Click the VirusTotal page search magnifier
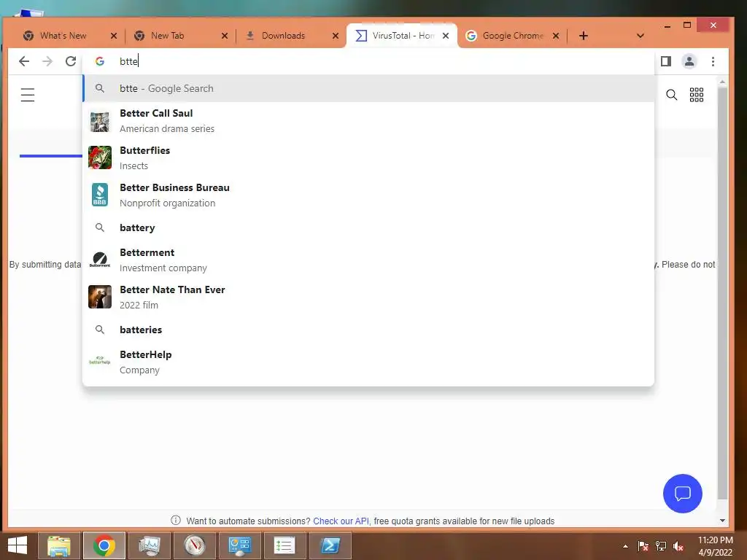 point(671,95)
